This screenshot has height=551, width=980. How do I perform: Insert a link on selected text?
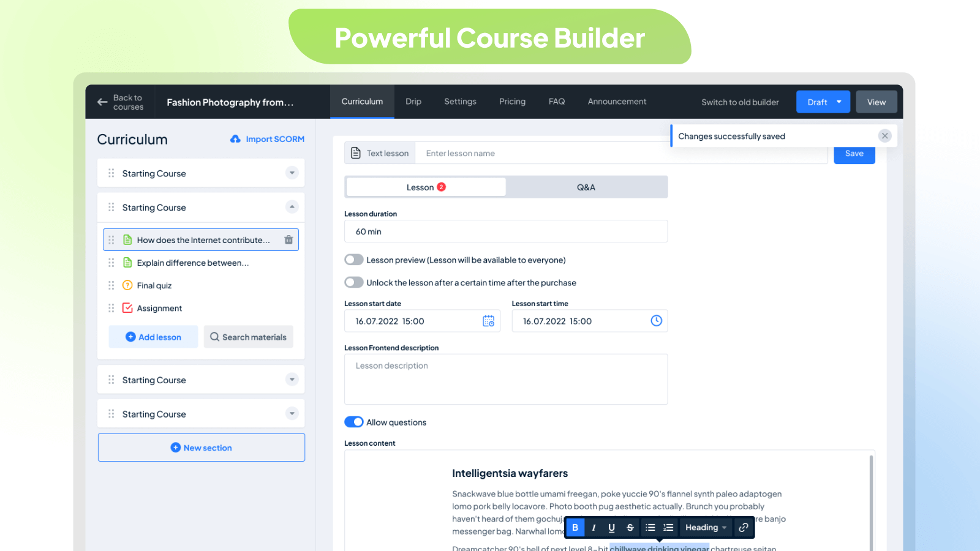click(744, 528)
